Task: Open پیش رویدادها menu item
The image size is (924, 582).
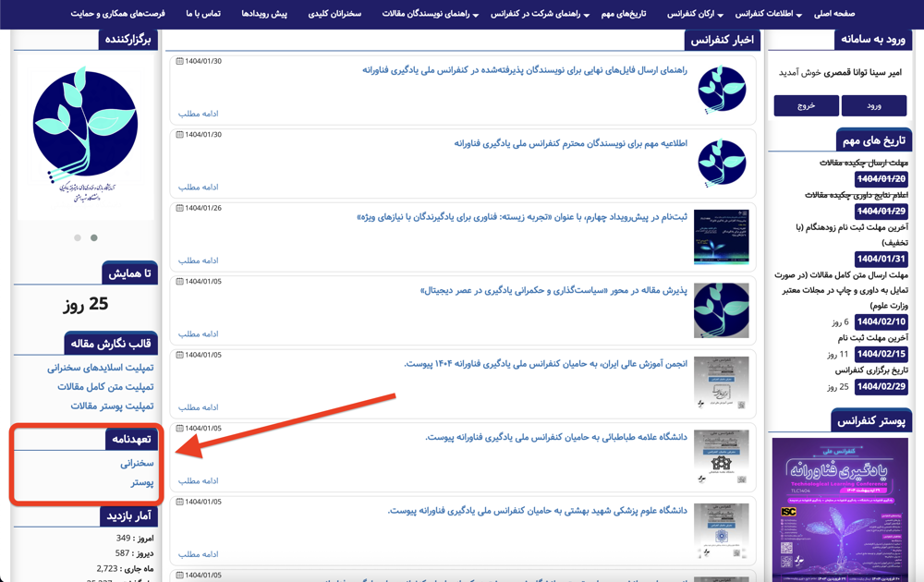Action: [x=264, y=14]
